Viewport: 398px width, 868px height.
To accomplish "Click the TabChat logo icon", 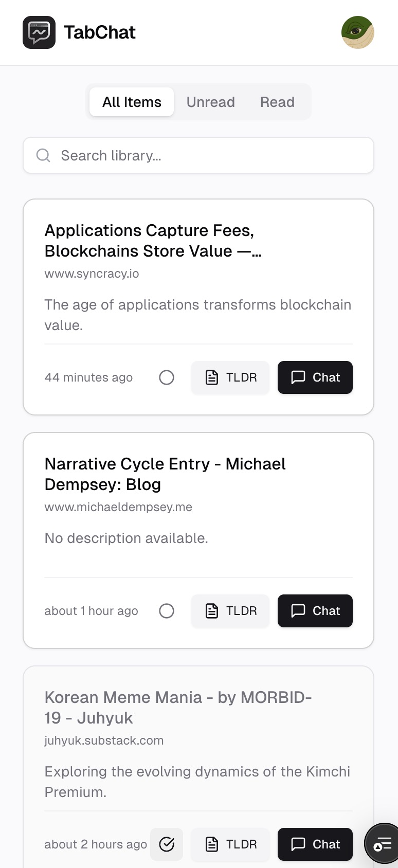I will pyautogui.click(x=39, y=32).
